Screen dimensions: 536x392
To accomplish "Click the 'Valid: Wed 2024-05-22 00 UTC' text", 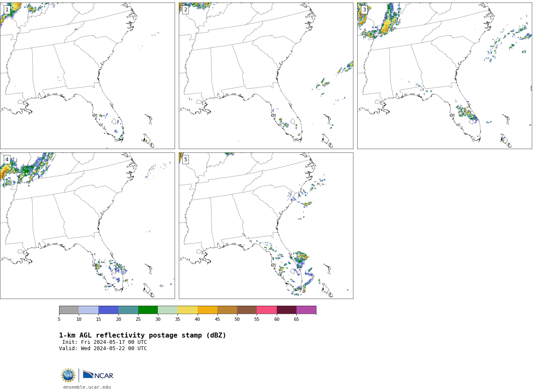I will coord(103,348).
